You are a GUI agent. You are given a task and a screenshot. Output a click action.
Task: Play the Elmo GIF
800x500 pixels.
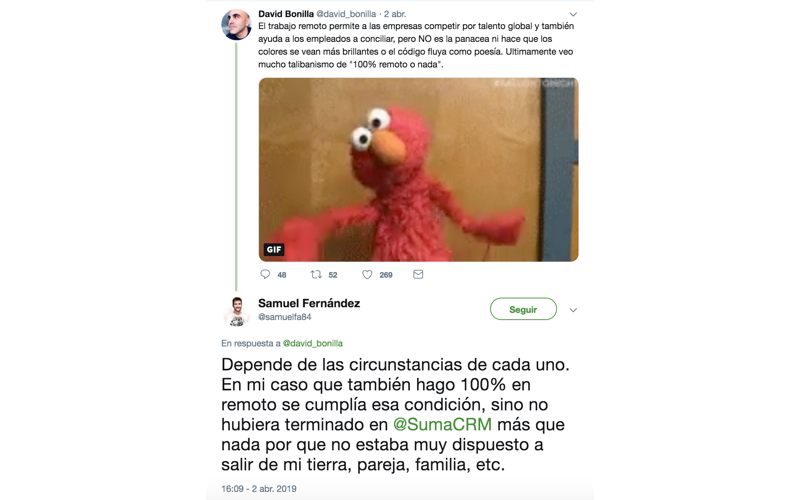pos(418,170)
